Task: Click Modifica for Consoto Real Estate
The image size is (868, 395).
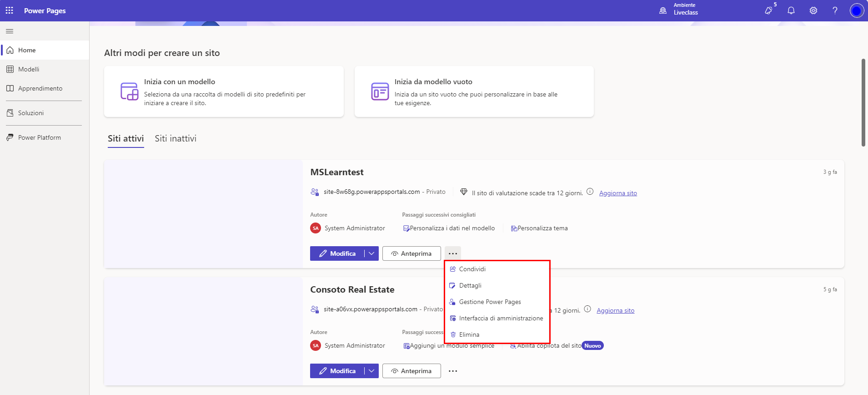Action: coord(337,371)
